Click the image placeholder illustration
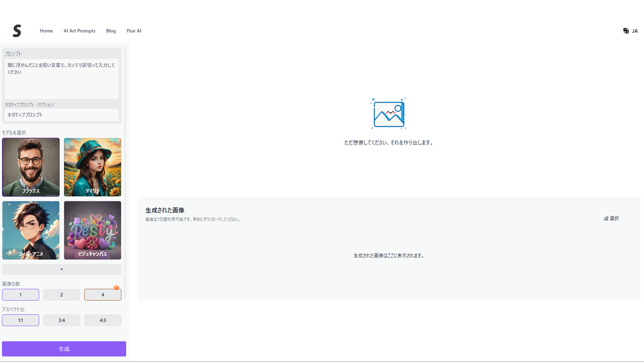 tap(388, 114)
